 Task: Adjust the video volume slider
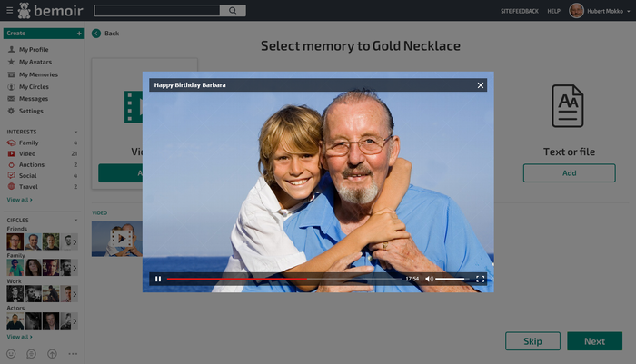click(451, 279)
